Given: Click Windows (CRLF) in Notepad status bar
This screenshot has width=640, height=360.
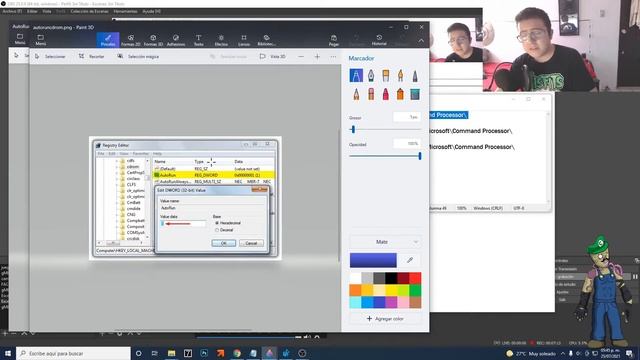Looking at the screenshot, I should click(x=488, y=208).
